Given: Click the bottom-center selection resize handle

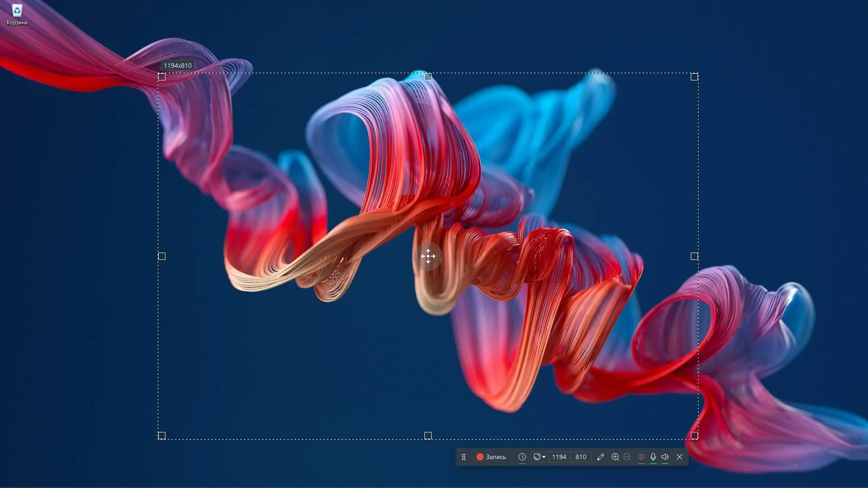Looking at the screenshot, I should (x=428, y=436).
